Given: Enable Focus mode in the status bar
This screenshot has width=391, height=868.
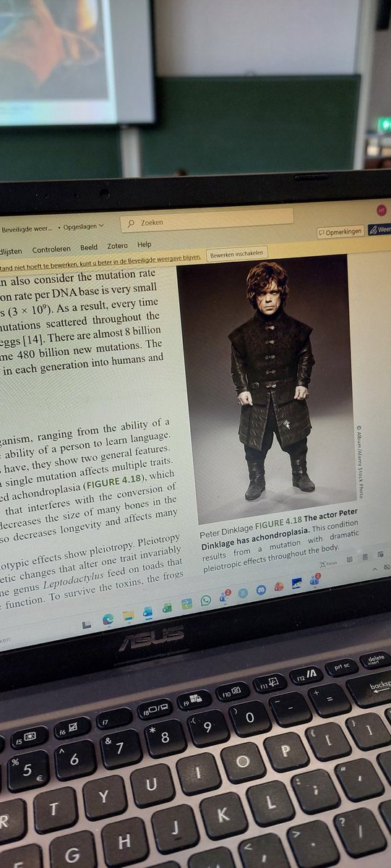Looking at the screenshot, I should coord(328,563).
